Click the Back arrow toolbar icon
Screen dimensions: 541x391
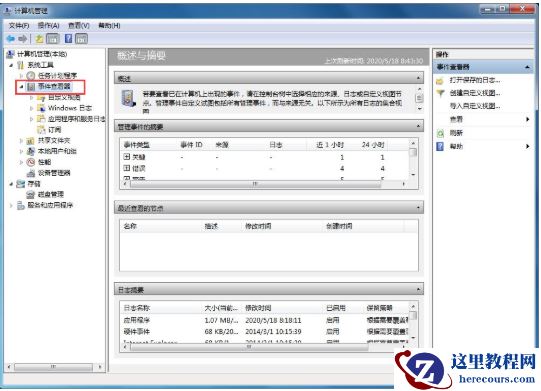(11, 39)
